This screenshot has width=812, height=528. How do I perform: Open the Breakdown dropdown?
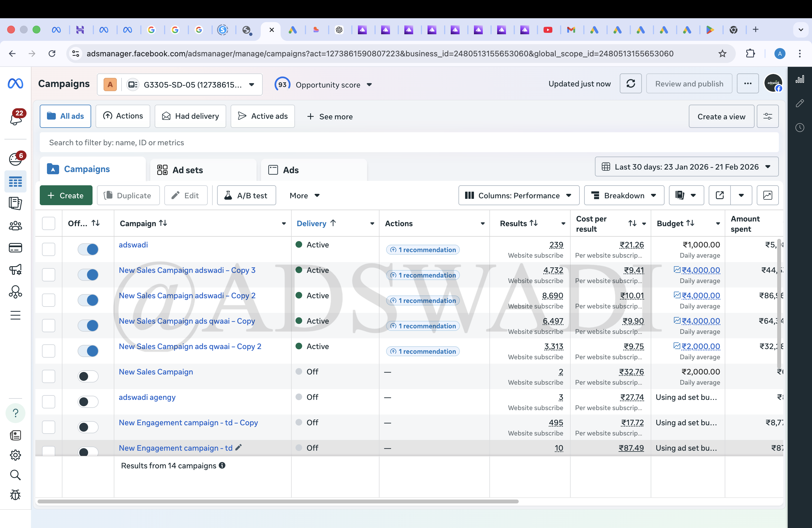tap(624, 196)
